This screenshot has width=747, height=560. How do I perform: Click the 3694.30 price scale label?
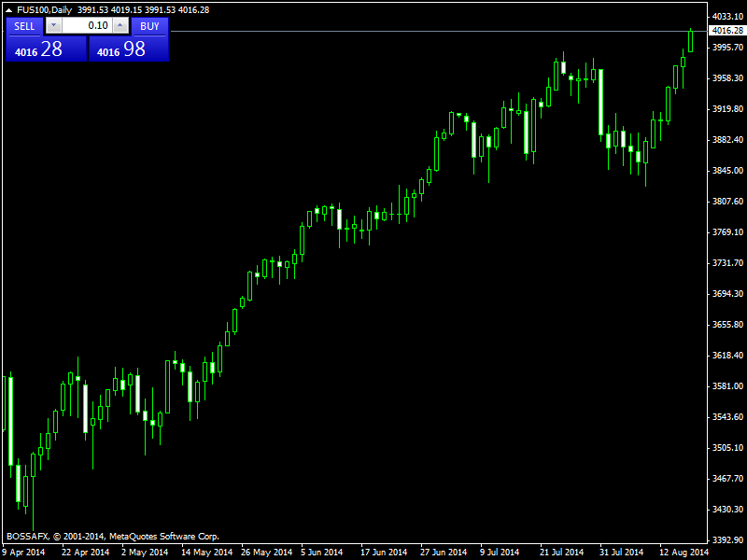pyautogui.click(x=727, y=294)
